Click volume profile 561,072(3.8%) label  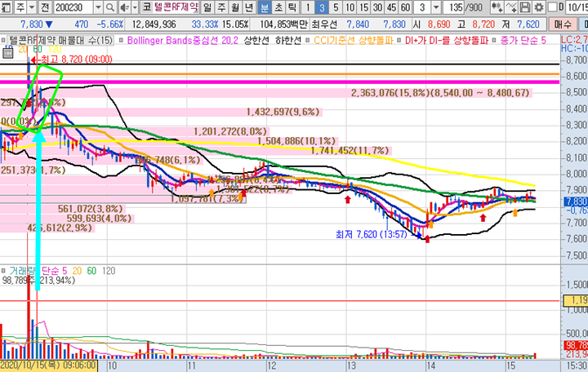click(91, 209)
